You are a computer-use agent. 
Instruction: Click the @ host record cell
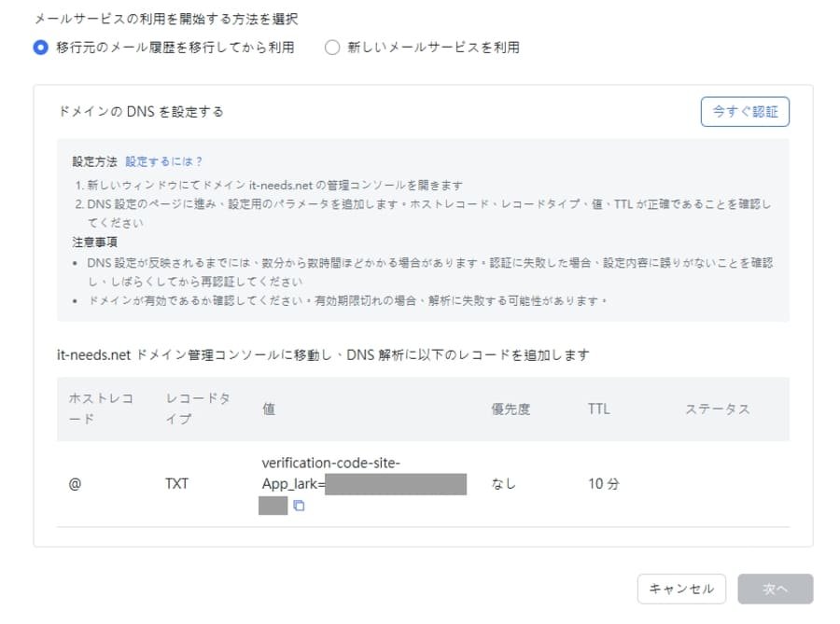[x=76, y=483]
